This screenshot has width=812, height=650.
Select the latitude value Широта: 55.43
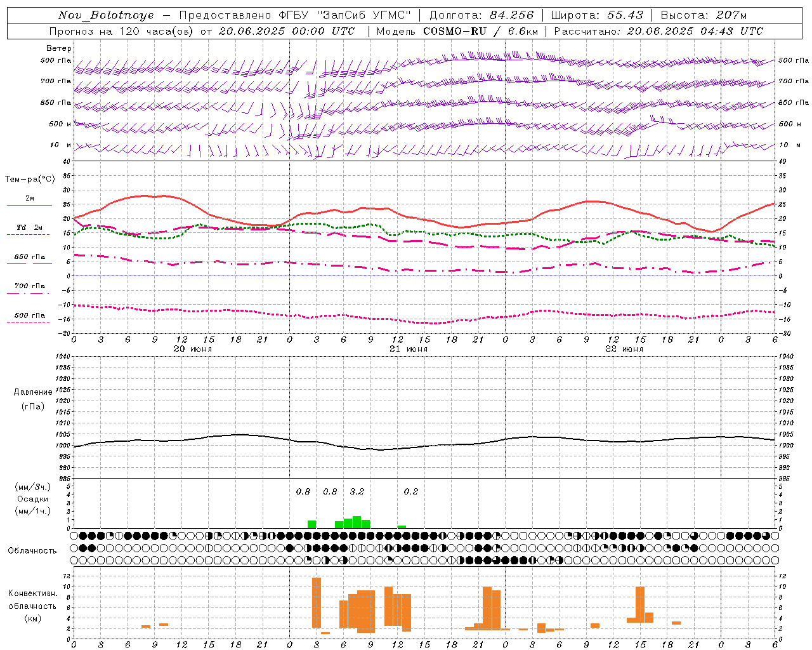coord(597,15)
